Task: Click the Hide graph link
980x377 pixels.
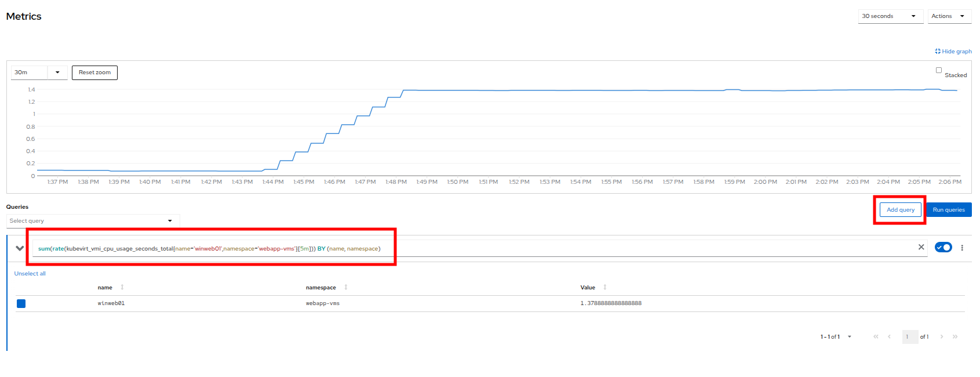Action: (x=953, y=52)
